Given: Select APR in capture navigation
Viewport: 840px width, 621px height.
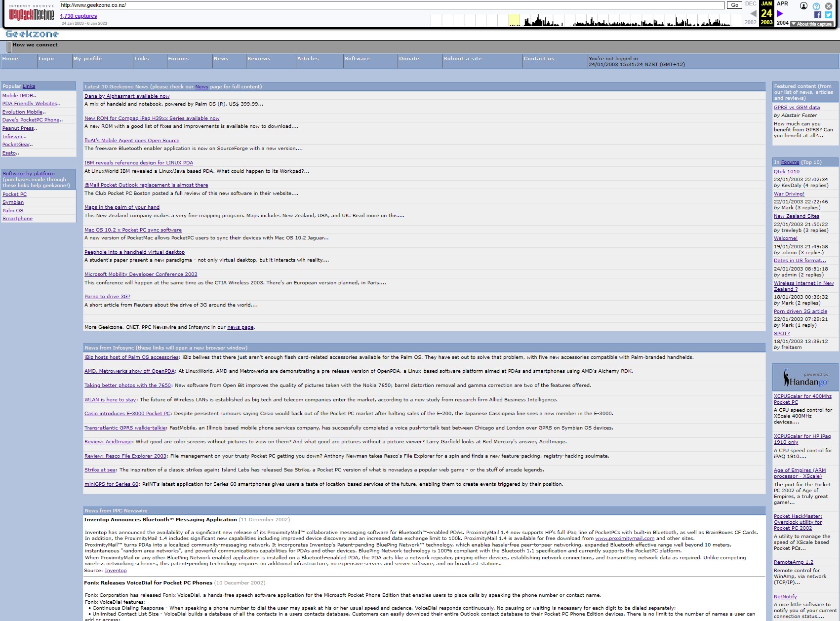Looking at the screenshot, I should [x=782, y=3].
